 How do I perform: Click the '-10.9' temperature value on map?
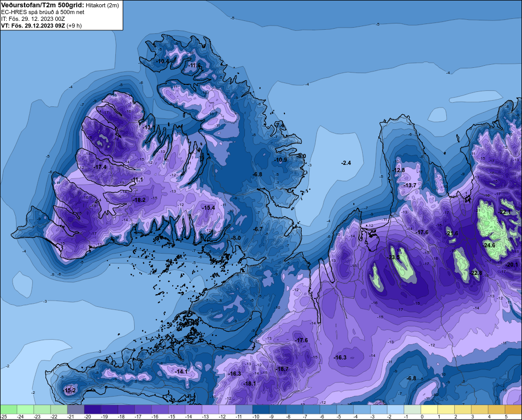(280, 160)
